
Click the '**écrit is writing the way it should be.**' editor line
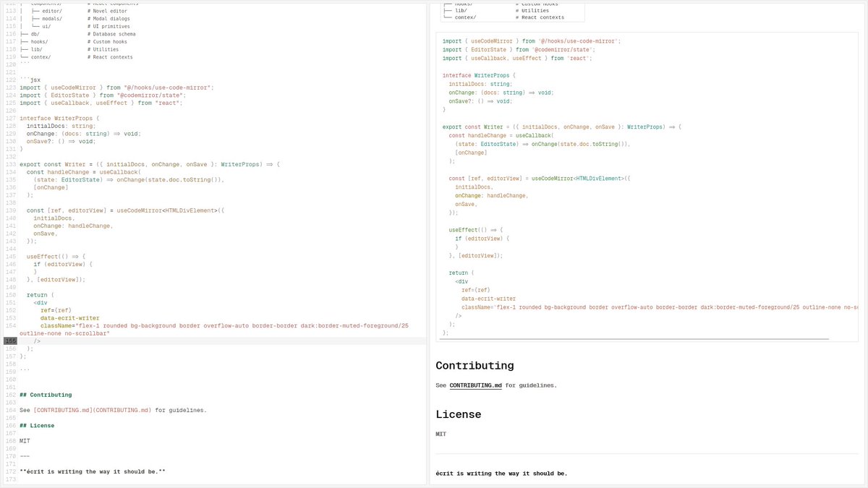pos(93,471)
